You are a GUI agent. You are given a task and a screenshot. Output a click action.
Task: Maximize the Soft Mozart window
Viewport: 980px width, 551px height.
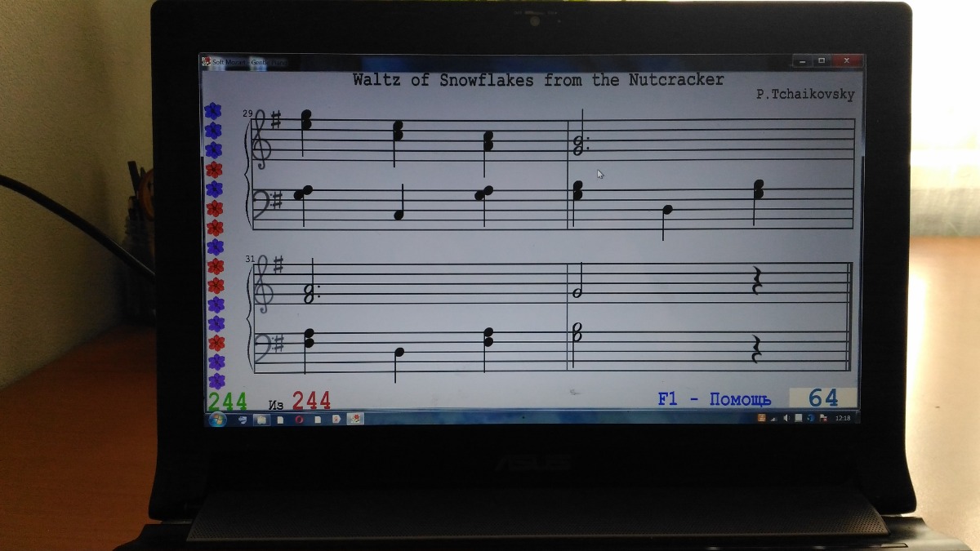(822, 60)
